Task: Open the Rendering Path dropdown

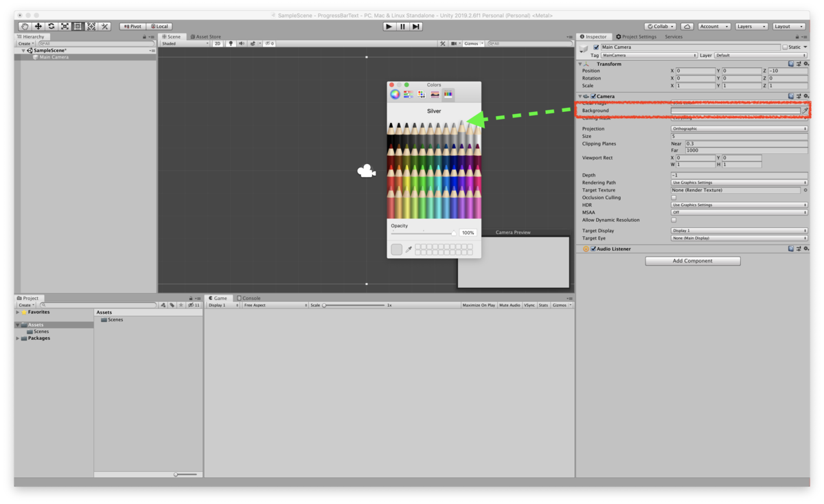Action: (739, 183)
